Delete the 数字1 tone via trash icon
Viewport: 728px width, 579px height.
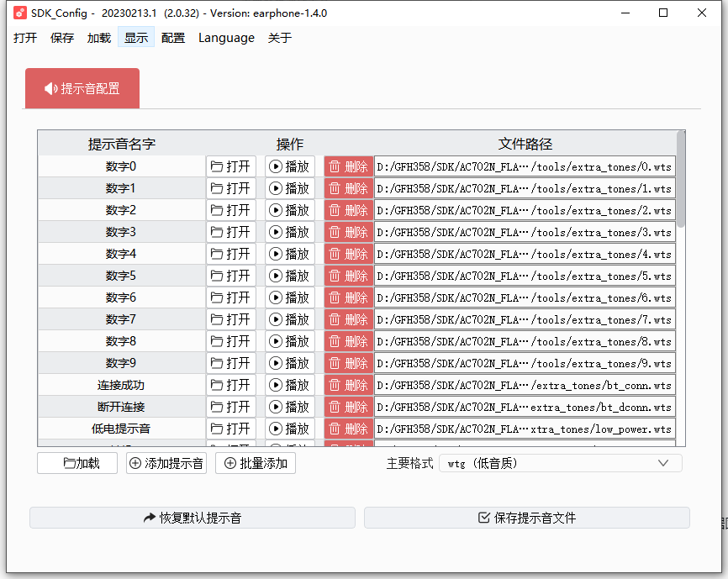pyautogui.click(x=335, y=188)
